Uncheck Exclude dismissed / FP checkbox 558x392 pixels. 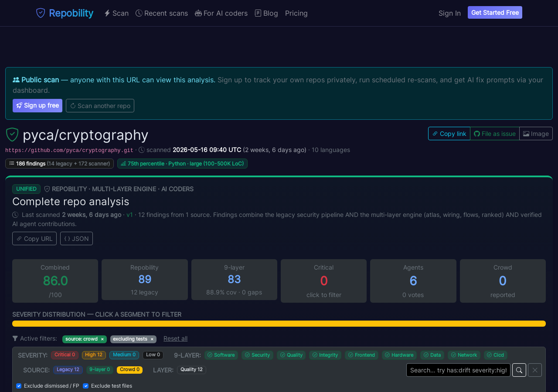pos(19,386)
